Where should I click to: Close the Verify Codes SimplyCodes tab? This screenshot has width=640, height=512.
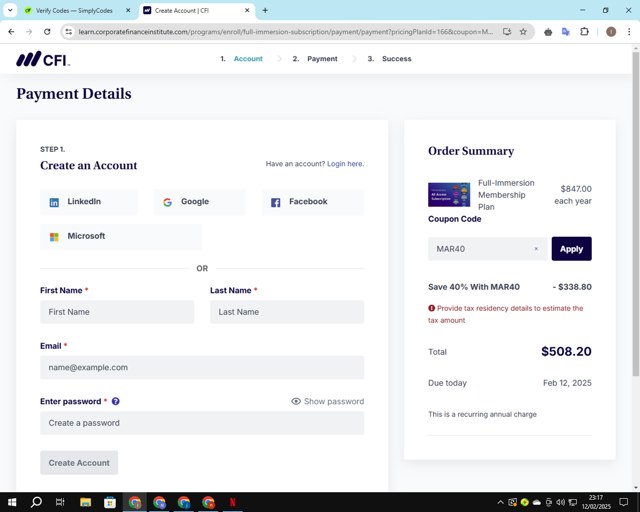click(128, 10)
